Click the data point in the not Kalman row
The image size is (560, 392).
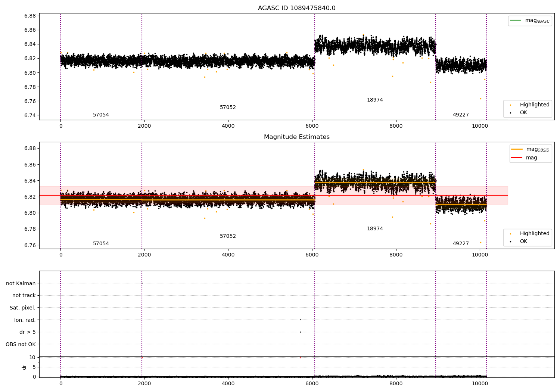click(x=142, y=283)
